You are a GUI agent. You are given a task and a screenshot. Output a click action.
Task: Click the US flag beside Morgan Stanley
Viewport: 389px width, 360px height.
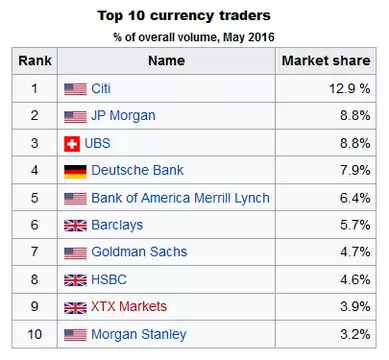click(75, 335)
